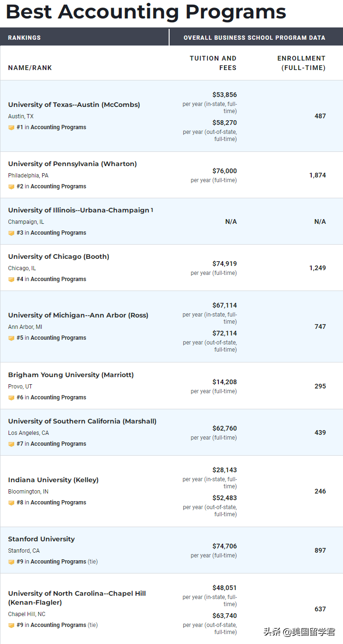Click the #5 badge icon under Michigan Ross

[11, 338]
